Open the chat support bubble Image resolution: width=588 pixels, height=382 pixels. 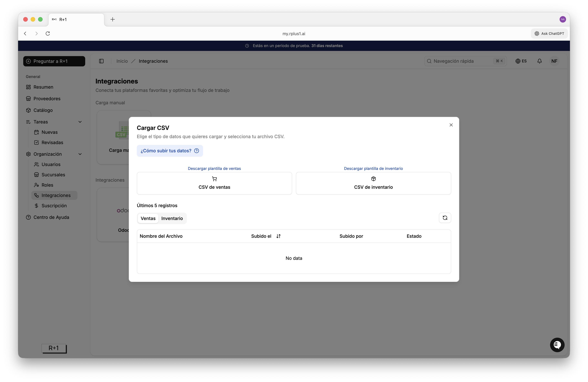click(x=557, y=344)
